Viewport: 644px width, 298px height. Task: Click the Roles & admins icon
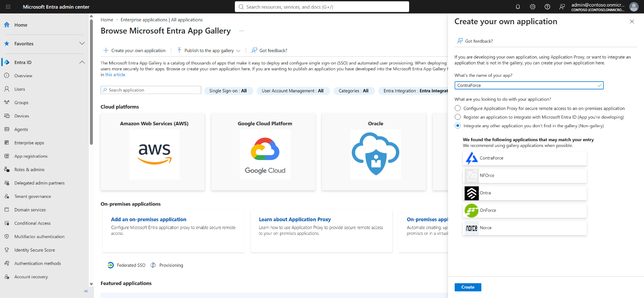click(x=7, y=170)
